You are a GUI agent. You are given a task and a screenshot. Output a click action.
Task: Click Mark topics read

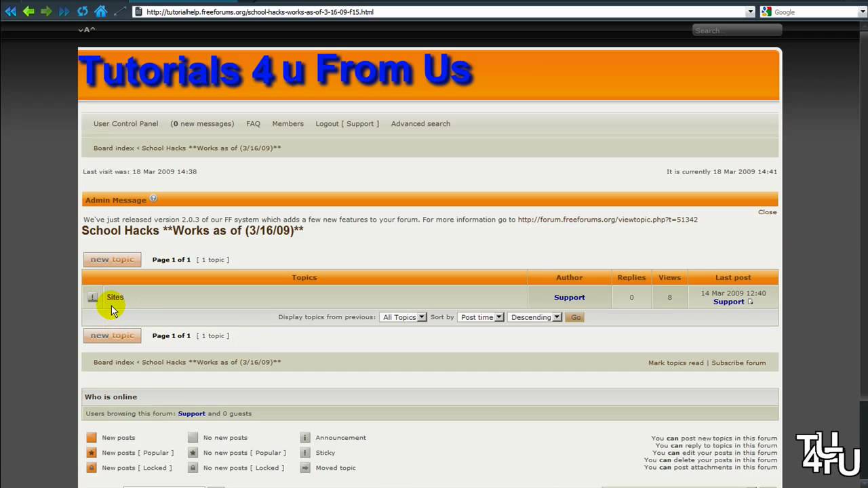click(x=676, y=363)
